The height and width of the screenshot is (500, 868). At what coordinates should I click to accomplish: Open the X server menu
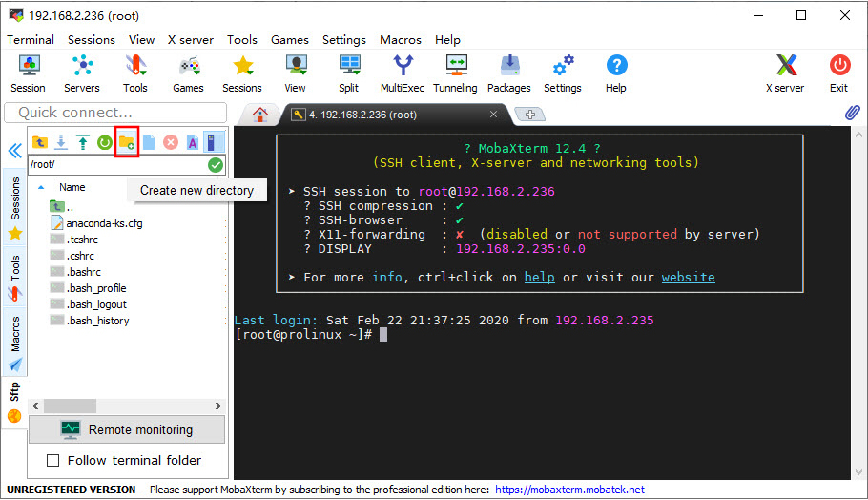click(x=191, y=40)
